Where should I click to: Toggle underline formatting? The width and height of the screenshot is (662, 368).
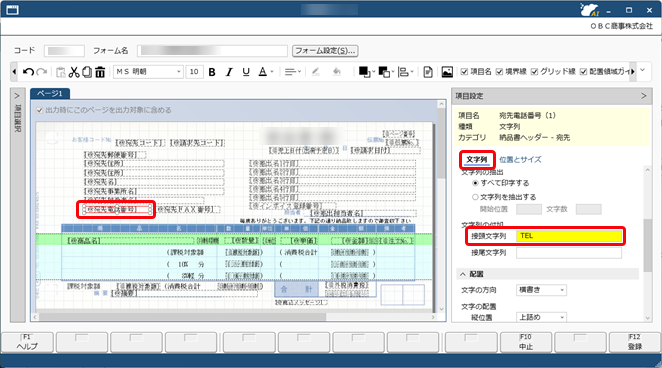(246, 72)
